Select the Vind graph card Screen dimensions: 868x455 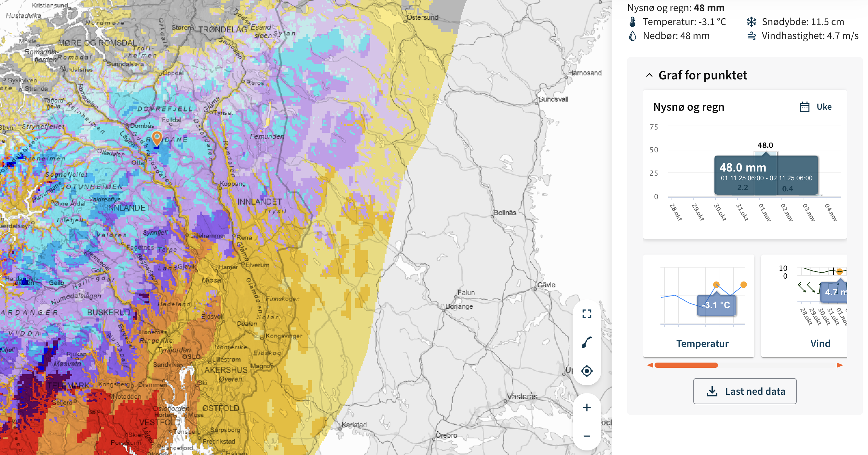(x=820, y=343)
